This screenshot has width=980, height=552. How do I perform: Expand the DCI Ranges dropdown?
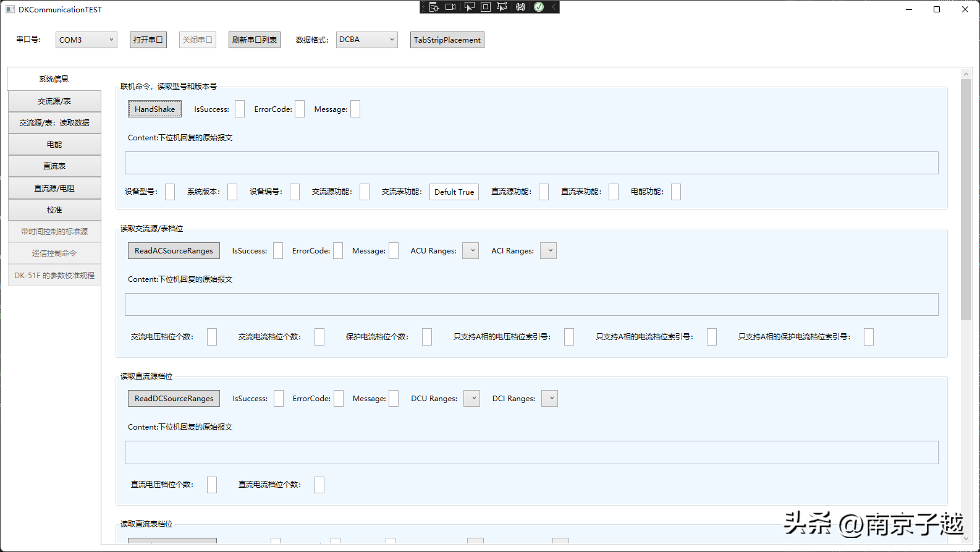[549, 399]
